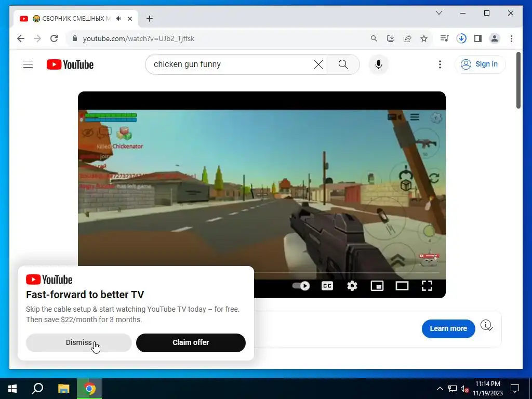Click the Learn more button
532x399 pixels.
(448, 328)
